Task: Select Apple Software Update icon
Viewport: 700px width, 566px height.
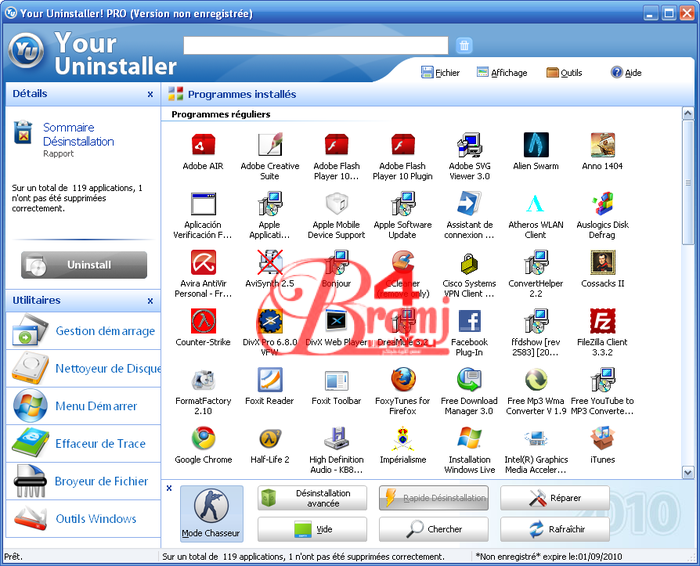Action: coord(403,204)
